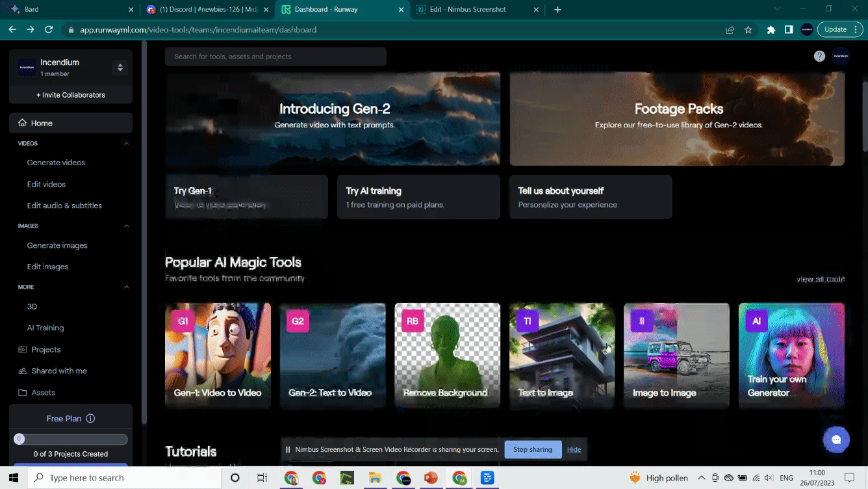Click the Assets folder icon
The height and width of the screenshot is (489, 868).
click(x=23, y=393)
